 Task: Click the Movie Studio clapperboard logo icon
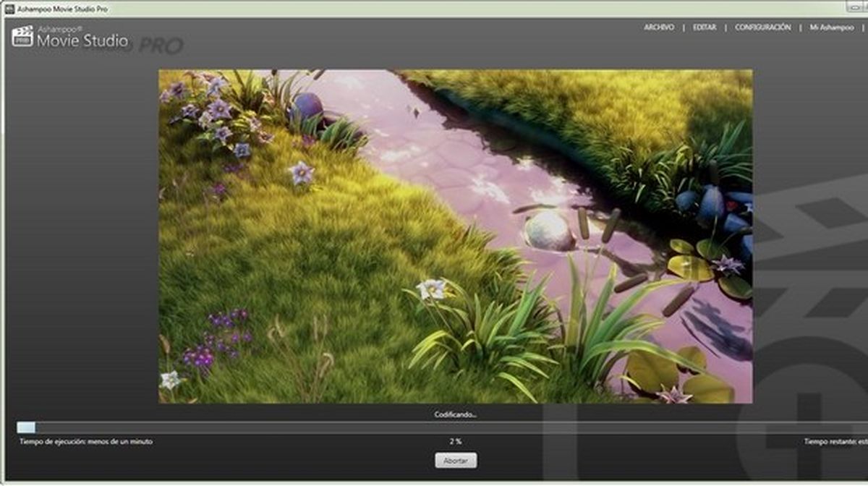[22, 35]
